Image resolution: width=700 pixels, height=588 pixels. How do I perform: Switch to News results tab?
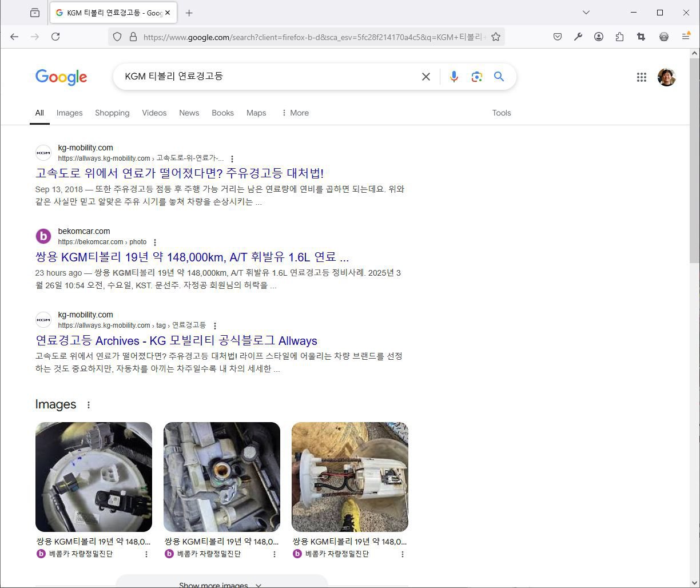(x=189, y=113)
